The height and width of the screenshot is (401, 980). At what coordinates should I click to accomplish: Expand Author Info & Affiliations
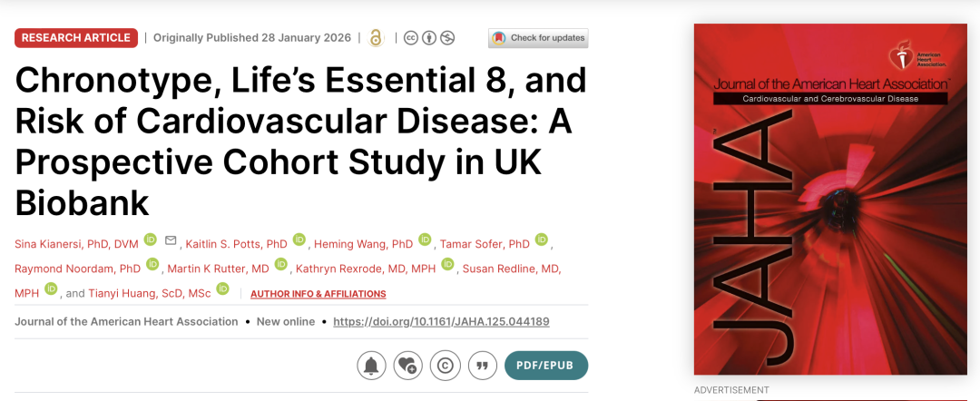(x=318, y=294)
